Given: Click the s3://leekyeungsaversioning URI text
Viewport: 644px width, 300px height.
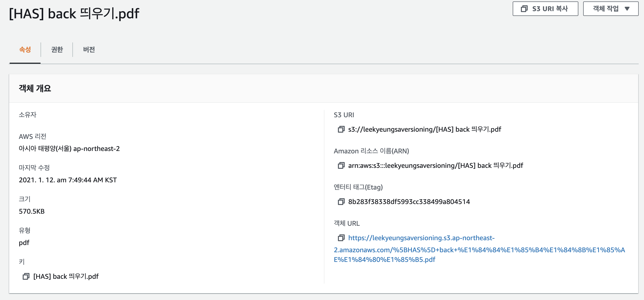Looking at the screenshot, I should (x=425, y=130).
